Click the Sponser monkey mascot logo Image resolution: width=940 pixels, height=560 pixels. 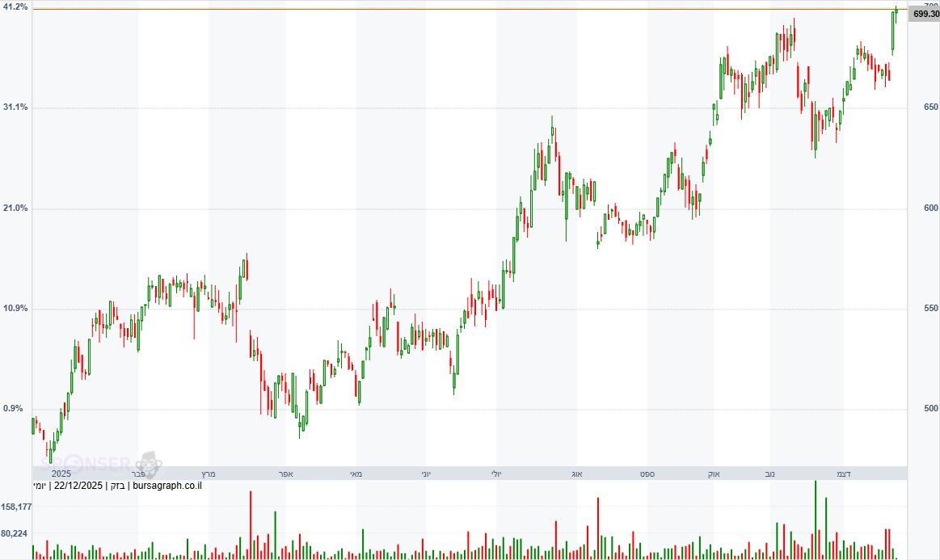[x=149, y=463]
